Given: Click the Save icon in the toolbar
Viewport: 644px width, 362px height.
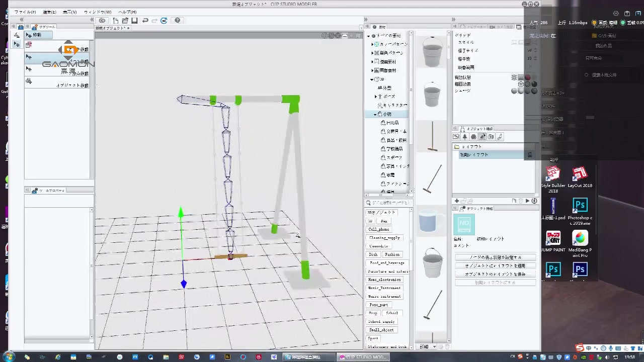Looking at the screenshot, I should (x=134, y=20).
